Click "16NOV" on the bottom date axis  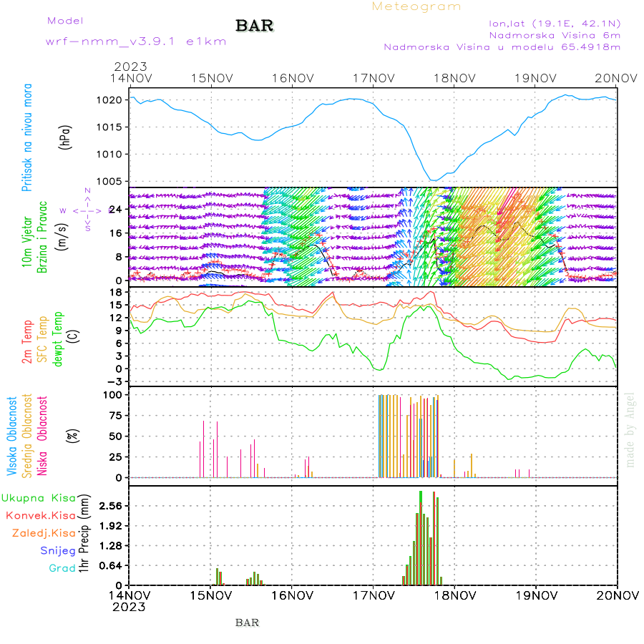tap(292, 595)
